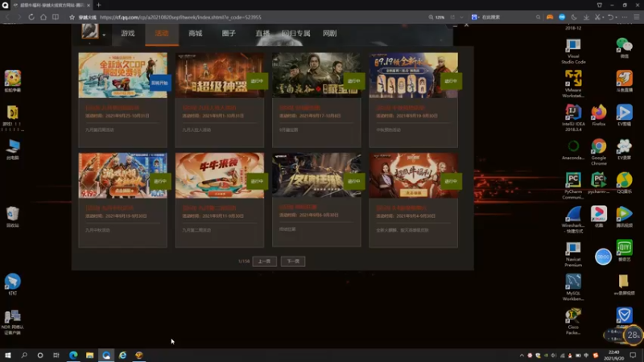Open the scissors screenshot tool
644x362 pixels.
click(597, 17)
